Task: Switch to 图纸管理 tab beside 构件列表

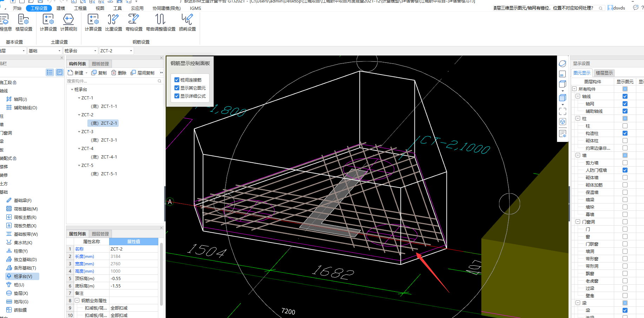Action: [100, 64]
